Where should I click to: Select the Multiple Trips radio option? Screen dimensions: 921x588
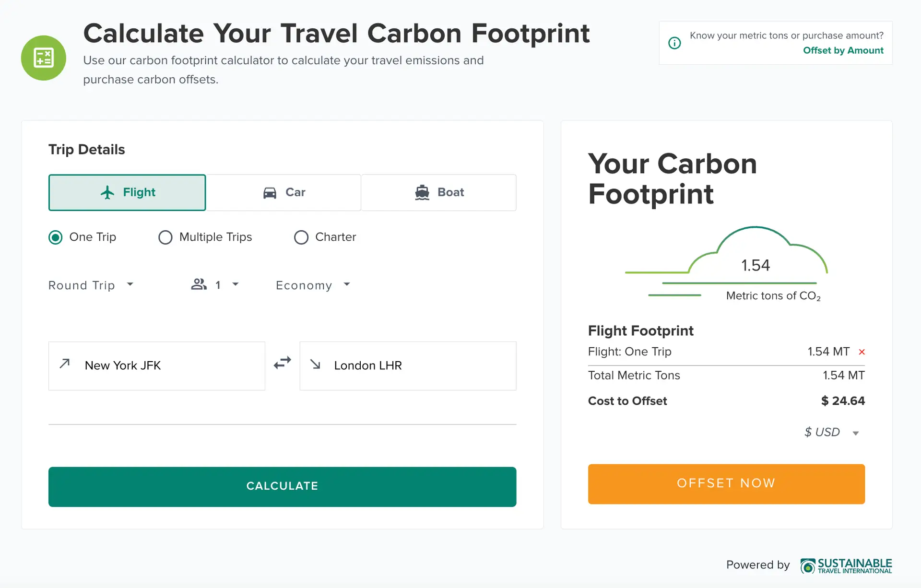[x=165, y=237]
